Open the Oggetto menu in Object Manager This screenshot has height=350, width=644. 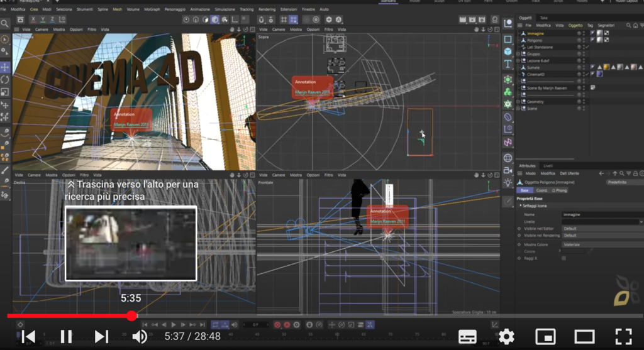(575, 25)
